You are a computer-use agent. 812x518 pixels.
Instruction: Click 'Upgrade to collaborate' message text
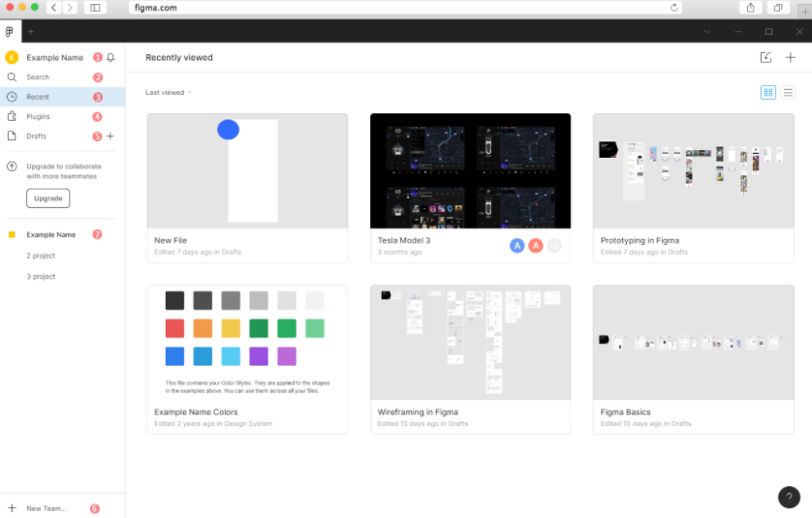click(x=64, y=171)
